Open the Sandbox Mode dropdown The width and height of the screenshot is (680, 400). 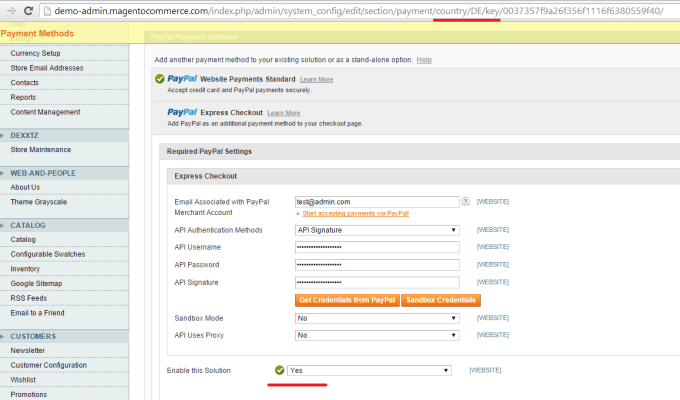click(377, 318)
